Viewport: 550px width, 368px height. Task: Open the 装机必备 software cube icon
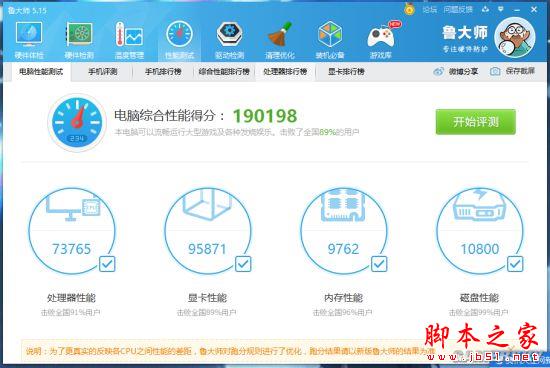tap(330, 34)
